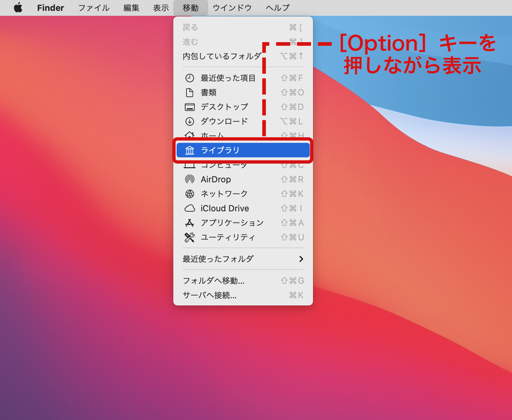512x420 pixels.
Task: Open the 表示 menu
Action: (161, 8)
